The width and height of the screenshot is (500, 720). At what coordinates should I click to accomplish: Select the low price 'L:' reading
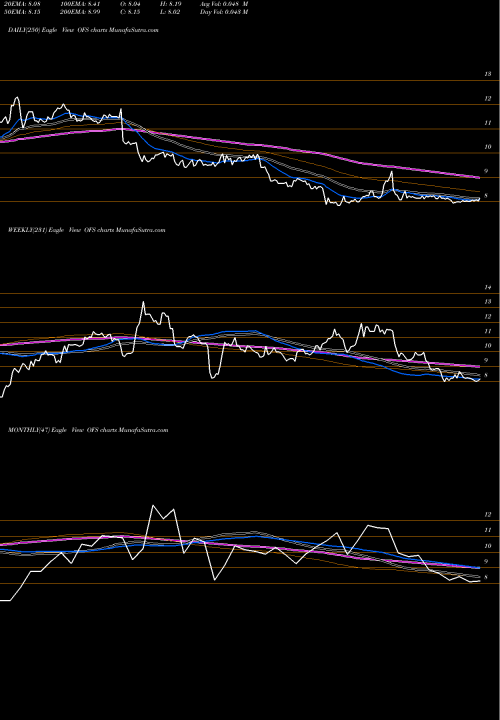coord(171,12)
